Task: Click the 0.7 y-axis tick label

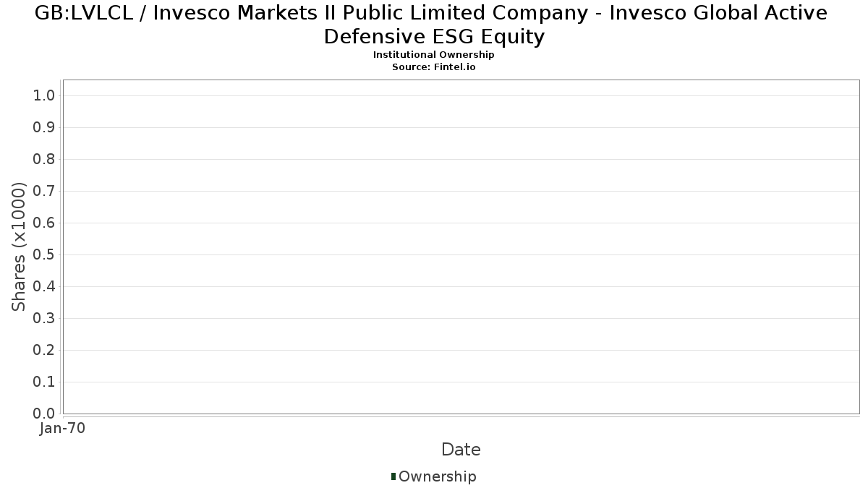Action: pyautogui.click(x=44, y=192)
